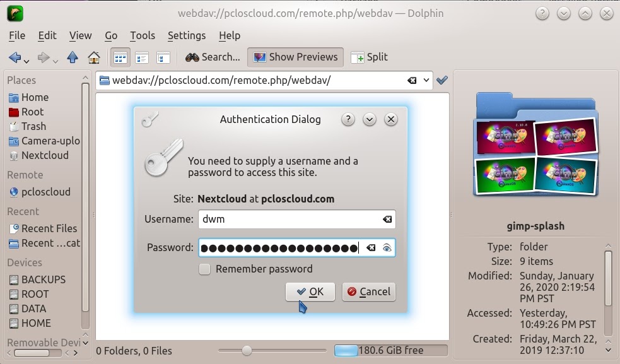Split the view with Split button
This screenshot has width=620, height=364.
point(370,57)
